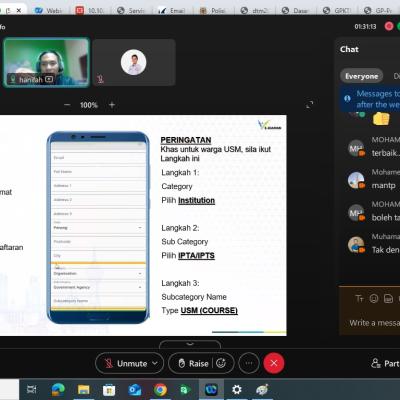Click the PERINGATAN heading in slide
Image resolution: width=400 pixels, height=400 pixels.
click(186, 140)
